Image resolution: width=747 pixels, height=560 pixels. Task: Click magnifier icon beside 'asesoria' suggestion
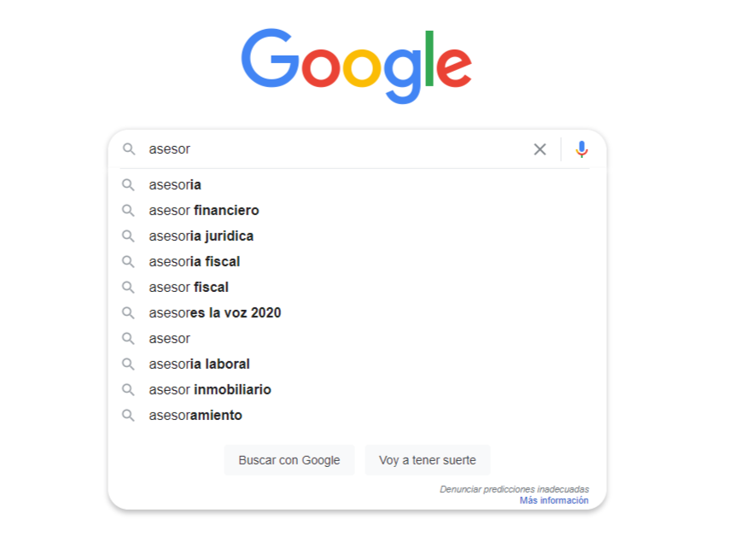(x=128, y=184)
